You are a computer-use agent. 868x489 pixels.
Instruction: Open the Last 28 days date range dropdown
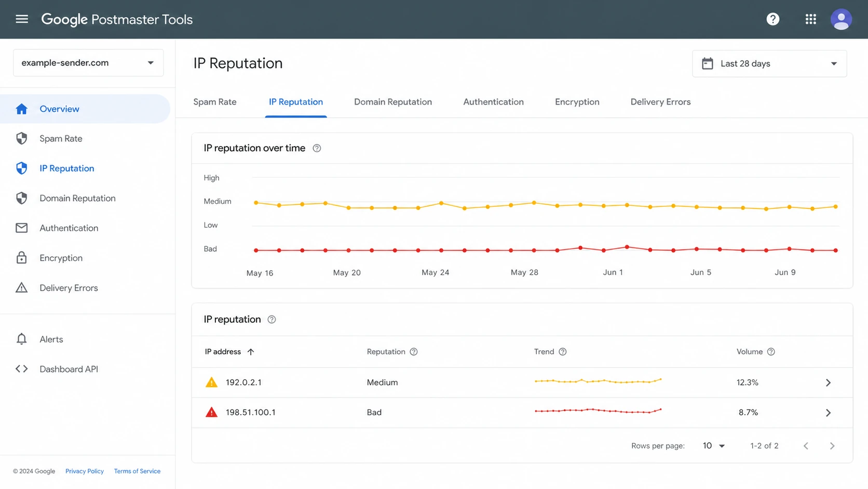(769, 63)
